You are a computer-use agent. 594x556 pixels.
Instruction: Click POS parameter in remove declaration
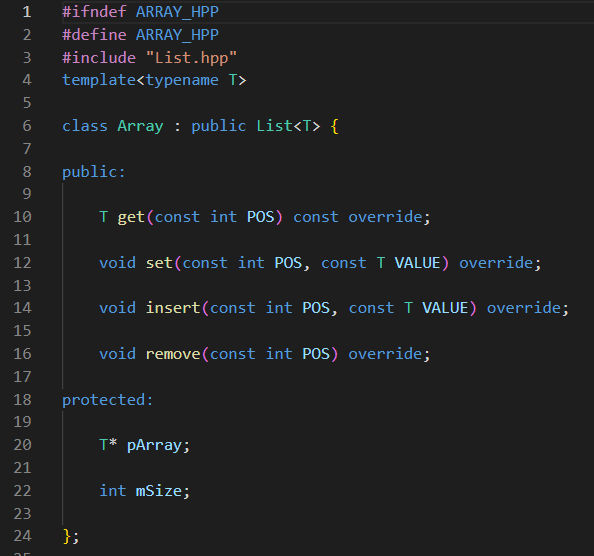[x=316, y=354]
